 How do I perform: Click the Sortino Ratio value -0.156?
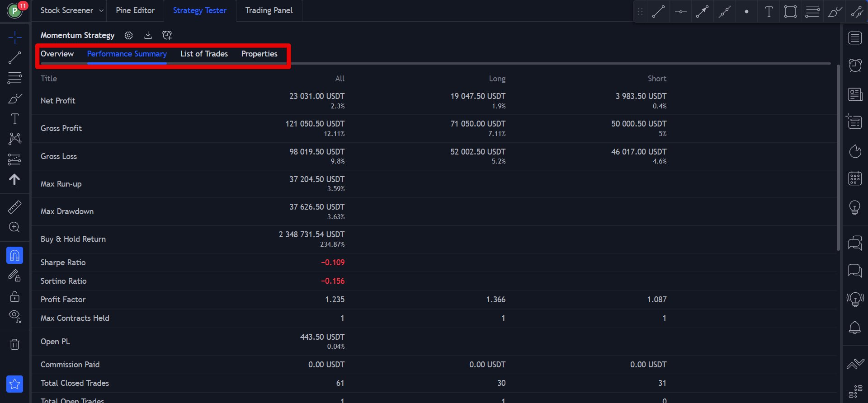(333, 281)
